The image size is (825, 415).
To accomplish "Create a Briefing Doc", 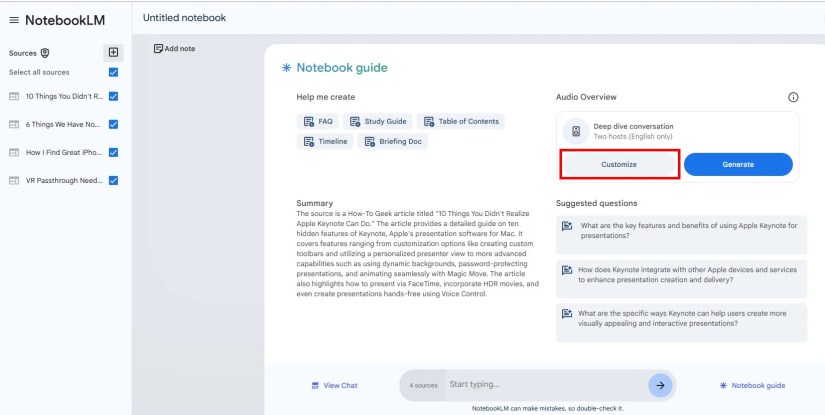I will (393, 141).
